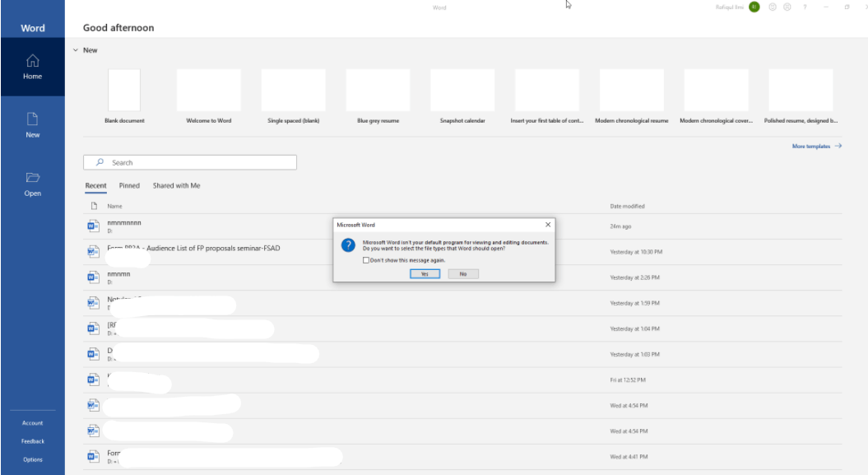Click Word icon for file modified Wed 4:41 PM
Viewport: 868px width, 475px height.
[93, 457]
